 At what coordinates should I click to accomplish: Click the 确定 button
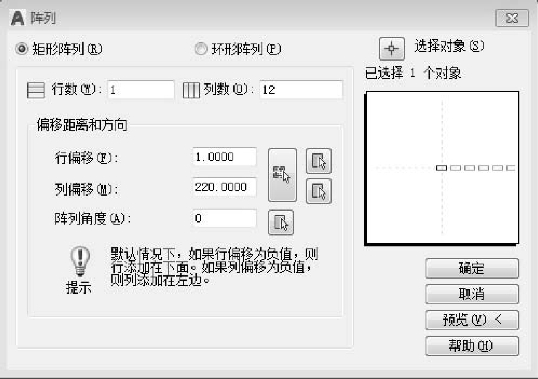click(472, 268)
